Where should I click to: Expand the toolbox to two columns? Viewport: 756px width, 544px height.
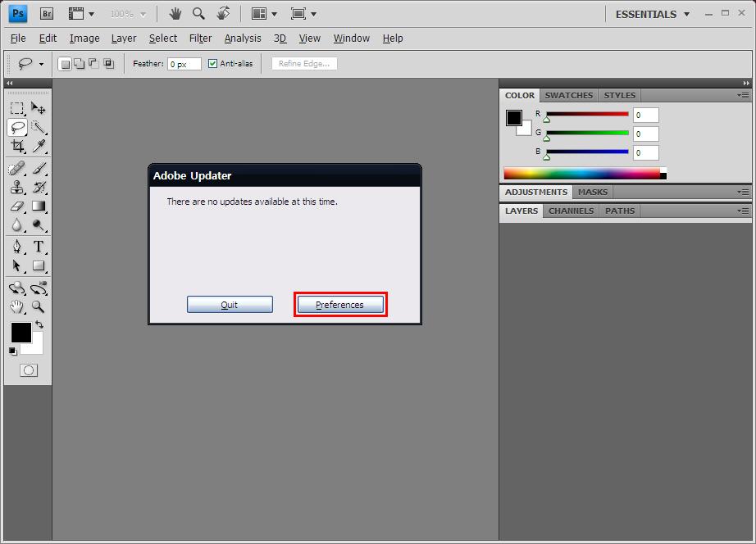9,84
